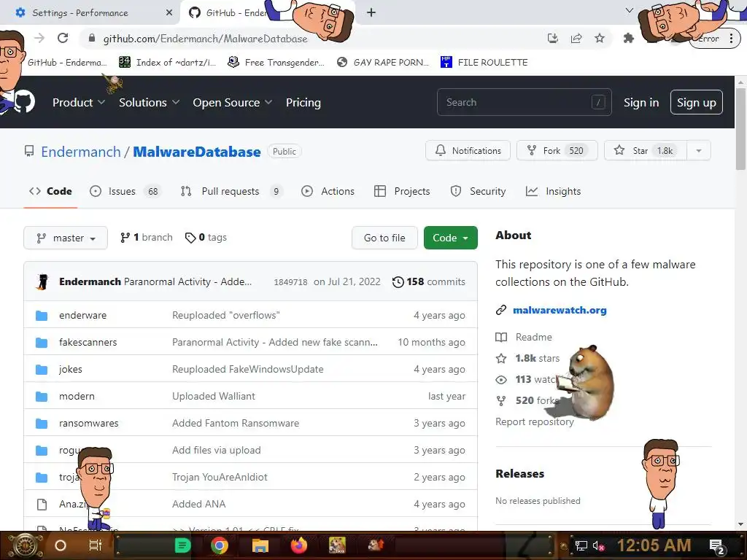
Task: Open the Extensions puzzle icon
Action: tap(628, 38)
